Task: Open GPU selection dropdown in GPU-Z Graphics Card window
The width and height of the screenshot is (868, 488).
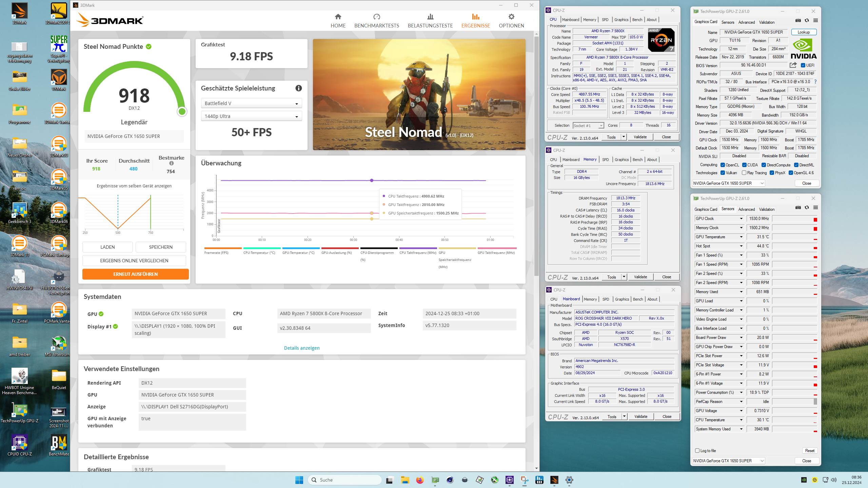Action: [728, 183]
